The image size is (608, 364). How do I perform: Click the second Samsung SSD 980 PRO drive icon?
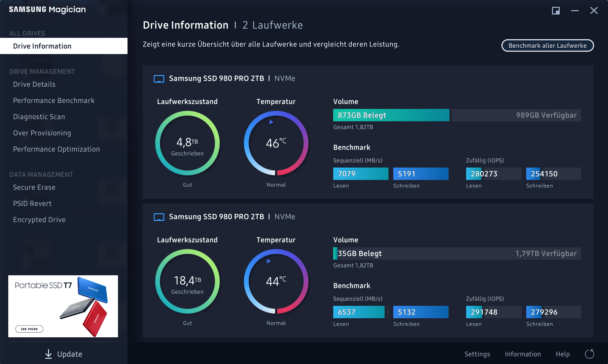tap(159, 217)
